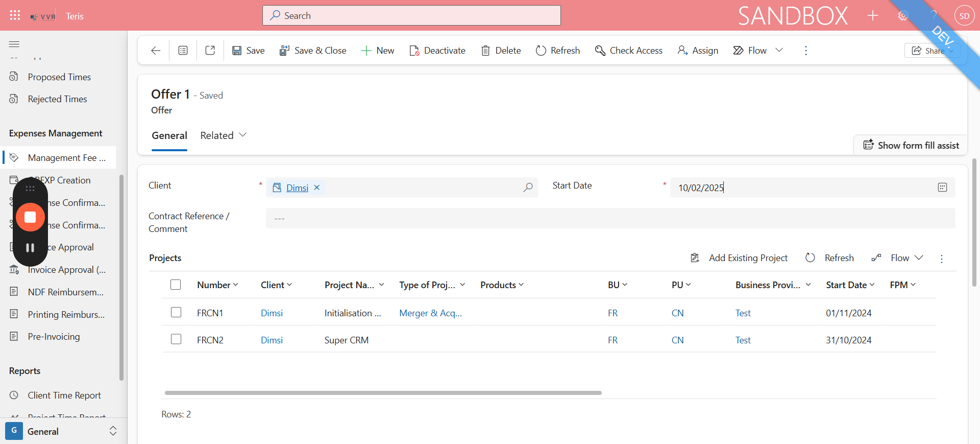
Task: Click the back arrow in command bar
Action: [156, 51]
